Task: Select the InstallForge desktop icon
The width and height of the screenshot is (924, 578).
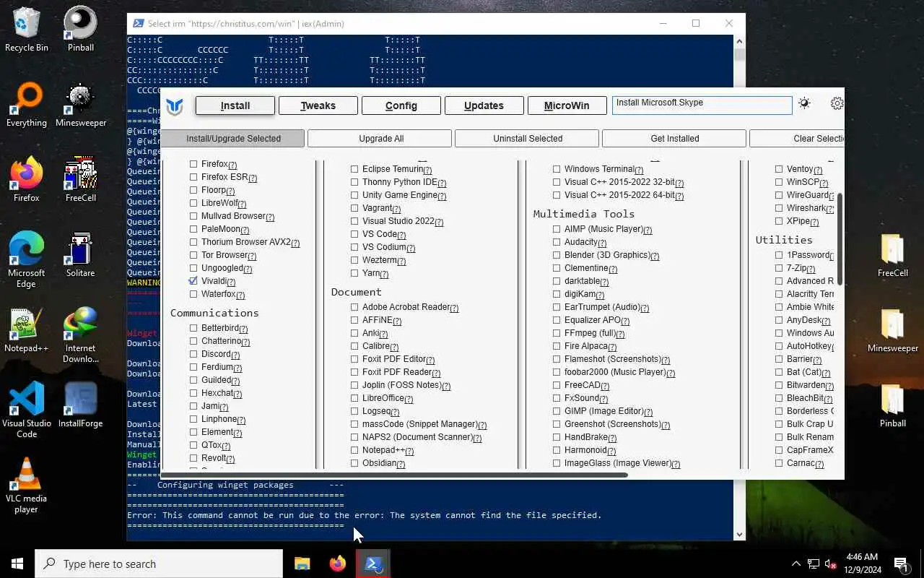Action: 80,405
